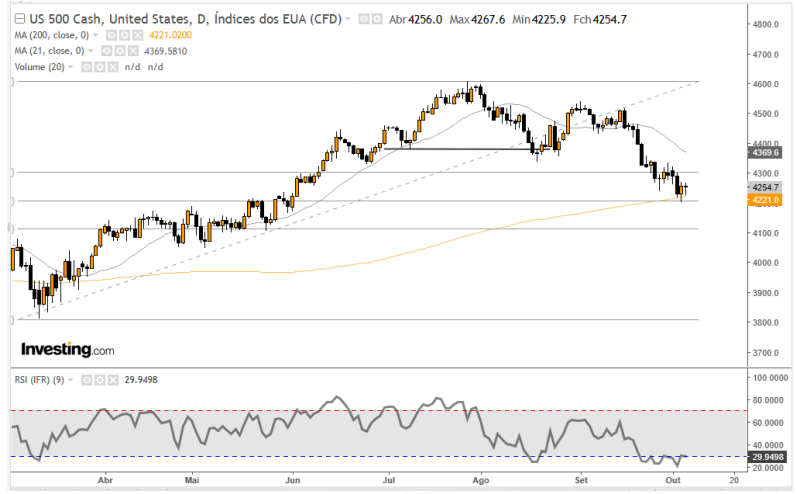796x494 pixels.
Task: Remove the RSI (IFR) indicator
Action: tap(112, 380)
